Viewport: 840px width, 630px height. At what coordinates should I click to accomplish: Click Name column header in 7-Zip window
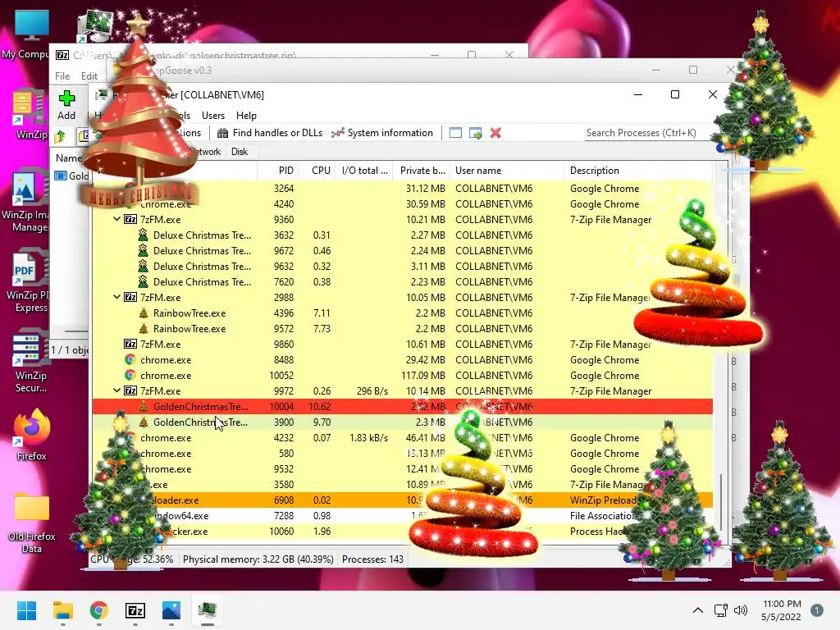tap(69, 158)
